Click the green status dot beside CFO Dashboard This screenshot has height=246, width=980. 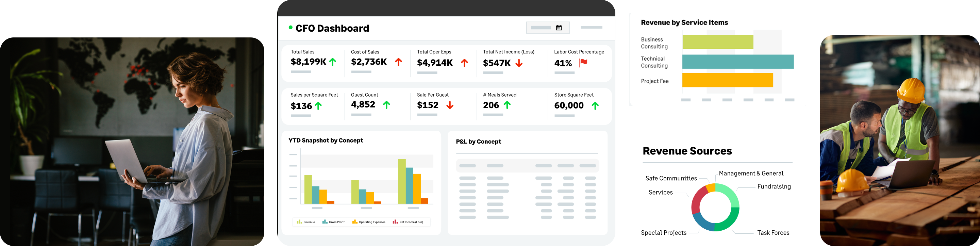click(290, 28)
